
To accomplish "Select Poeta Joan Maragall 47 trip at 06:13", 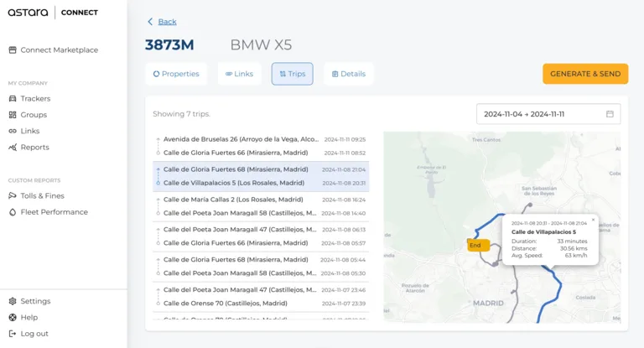I will pos(261,230).
